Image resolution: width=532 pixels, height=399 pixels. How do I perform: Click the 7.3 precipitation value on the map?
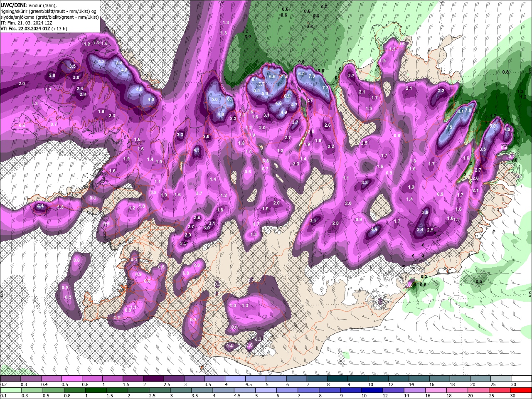coord(325,88)
